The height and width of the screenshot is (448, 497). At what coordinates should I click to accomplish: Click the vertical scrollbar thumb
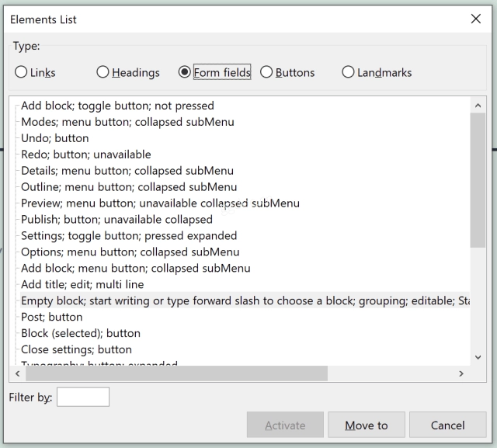[x=478, y=180]
